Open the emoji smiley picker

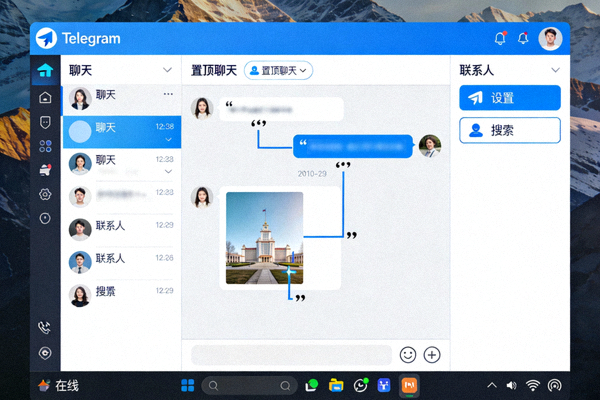408,355
